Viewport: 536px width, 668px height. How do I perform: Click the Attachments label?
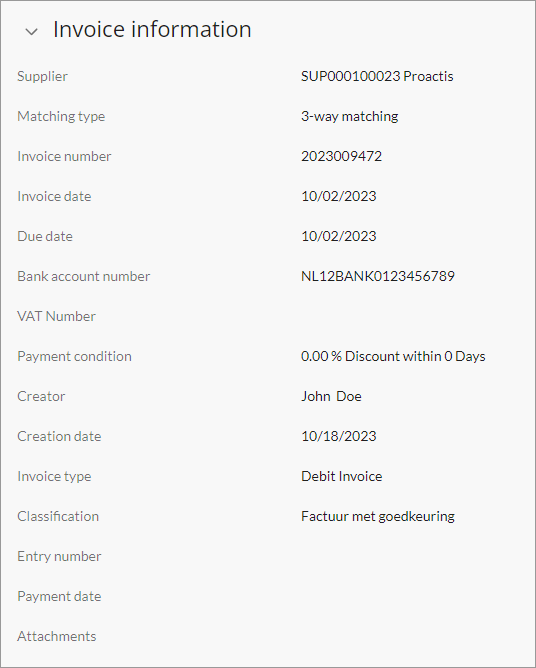coord(57,636)
